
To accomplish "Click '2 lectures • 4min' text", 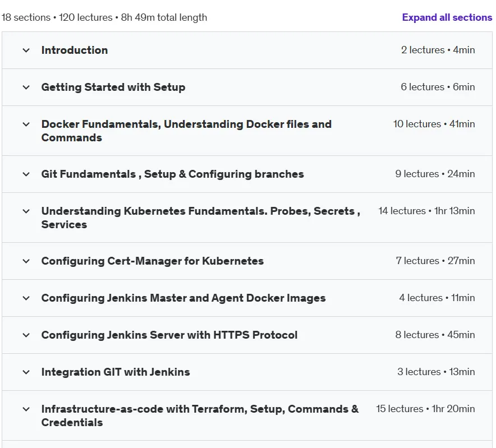I will (x=438, y=50).
